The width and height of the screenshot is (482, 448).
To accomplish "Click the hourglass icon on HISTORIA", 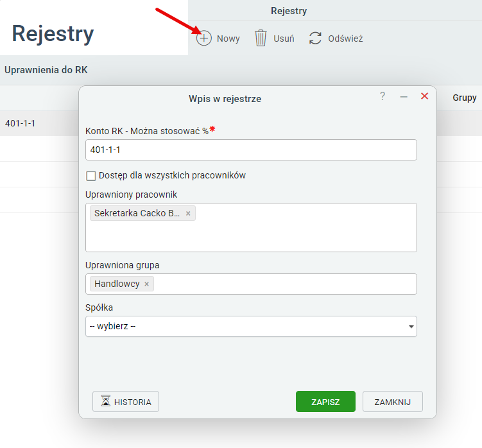I will (106, 401).
